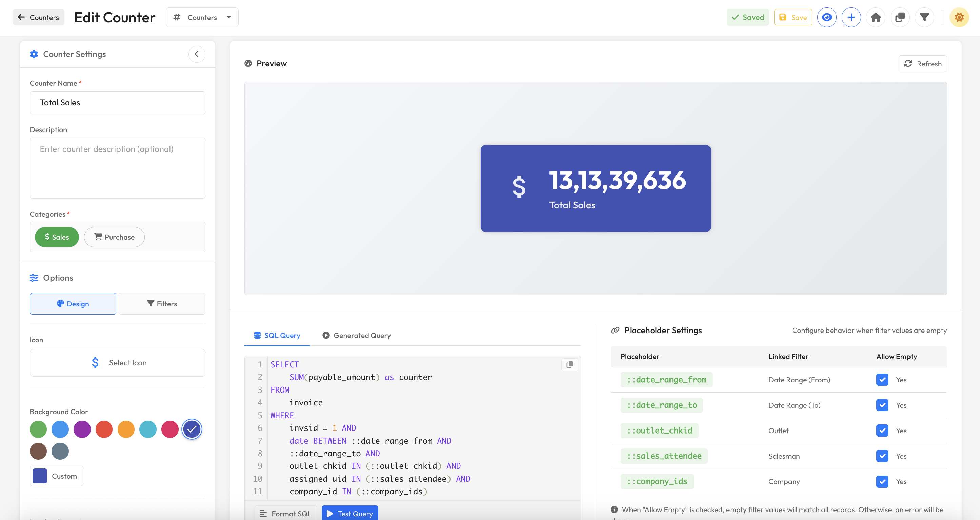
Task: Toggle Allow Empty for ::company_ids
Action: 882,482
